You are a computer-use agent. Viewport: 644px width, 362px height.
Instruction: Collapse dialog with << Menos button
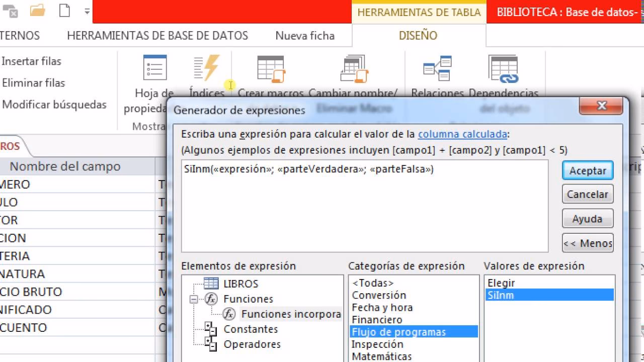(x=588, y=243)
